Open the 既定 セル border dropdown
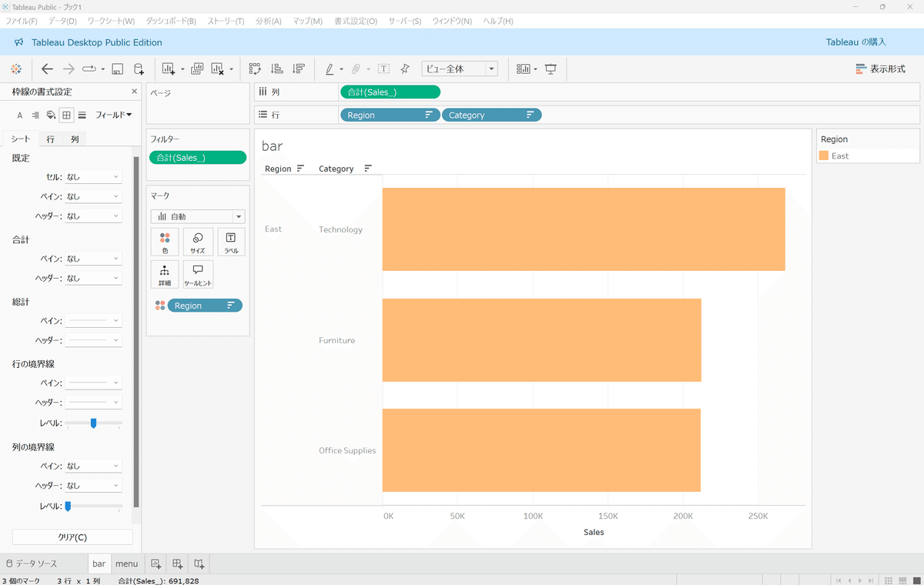The width and height of the screenshot is (924, 585). (93, 177)
